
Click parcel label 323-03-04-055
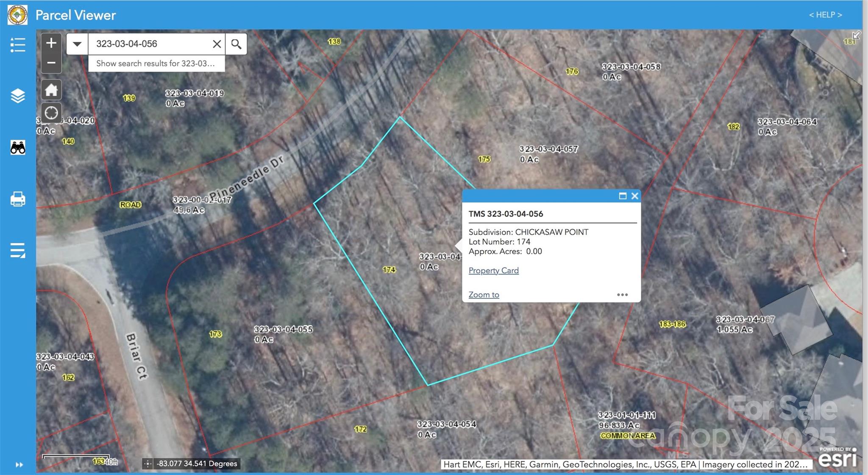(283, 329)
